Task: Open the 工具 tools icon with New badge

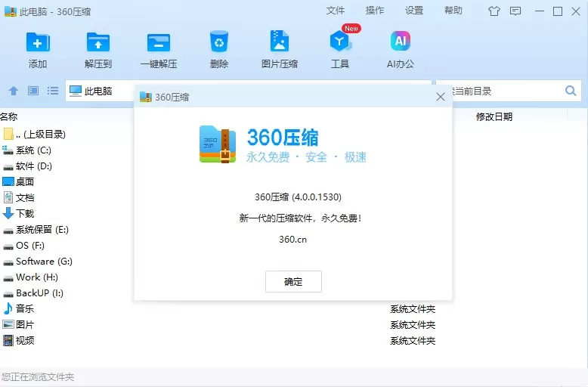Action: coord(340,42)
